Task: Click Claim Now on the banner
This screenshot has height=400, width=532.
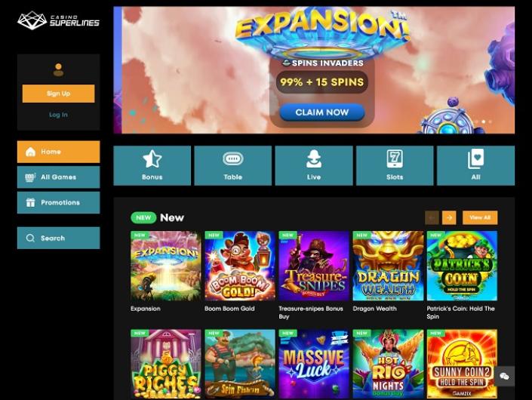Action: [322, 112]
